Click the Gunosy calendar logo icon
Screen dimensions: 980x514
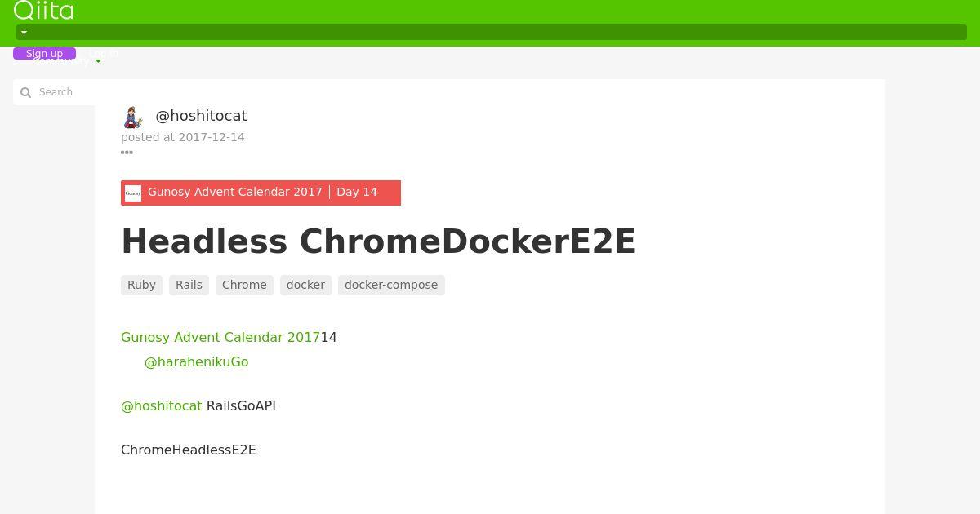click(x=133, y=193)
